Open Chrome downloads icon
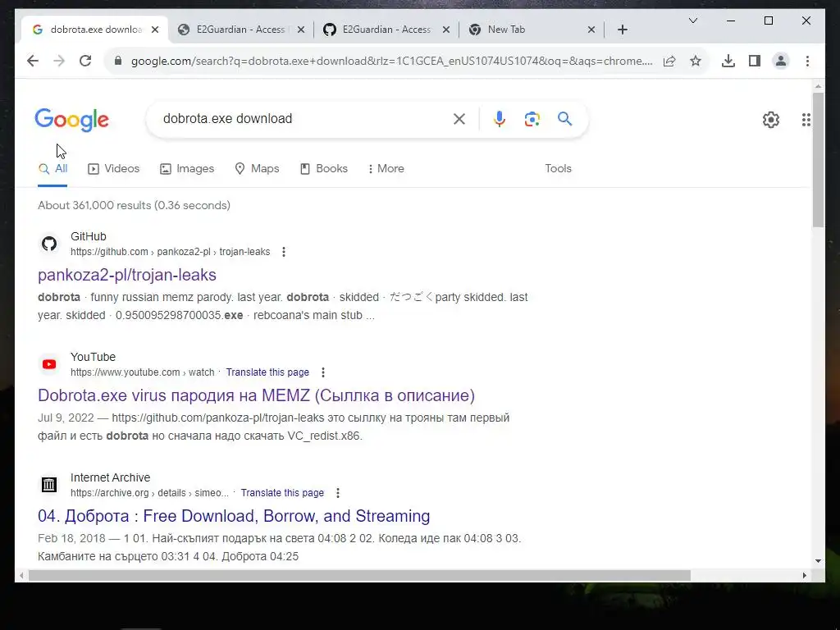The height and width of the screenshot is (630, 840). (728, 61)
